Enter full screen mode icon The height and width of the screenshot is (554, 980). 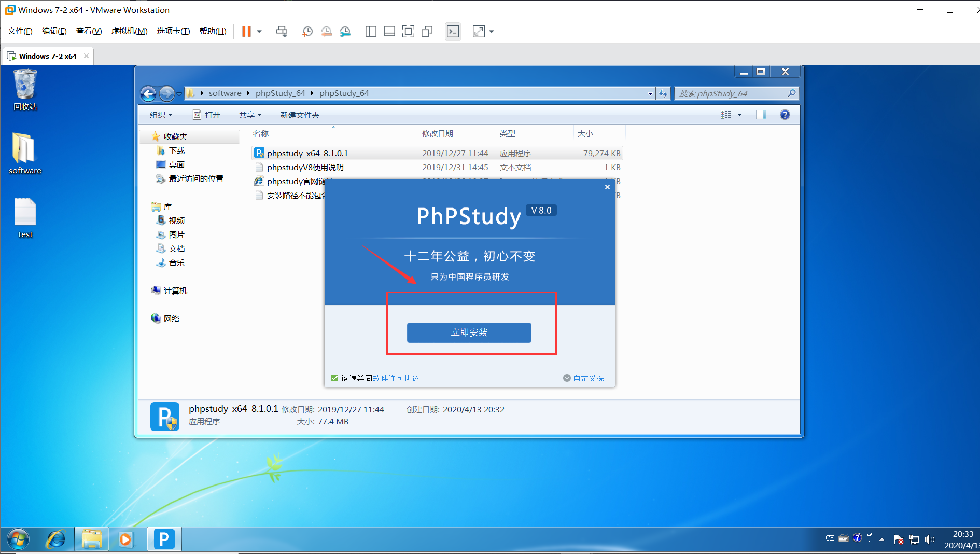409,32
